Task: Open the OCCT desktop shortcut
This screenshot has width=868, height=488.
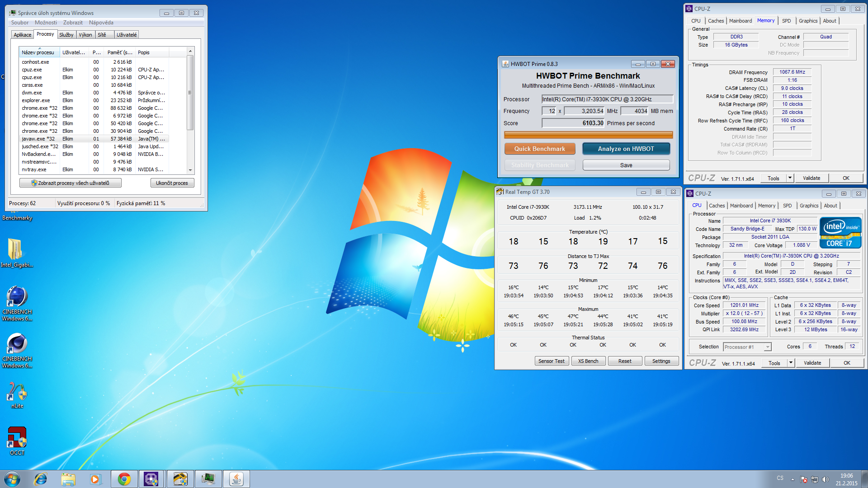Action: tap(17, 441)
